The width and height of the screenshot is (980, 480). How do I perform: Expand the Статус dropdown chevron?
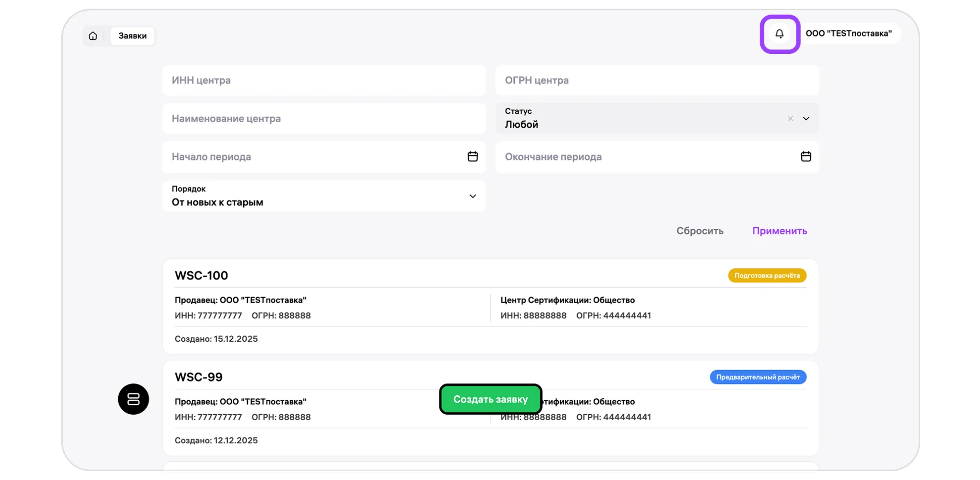point(805,119)
